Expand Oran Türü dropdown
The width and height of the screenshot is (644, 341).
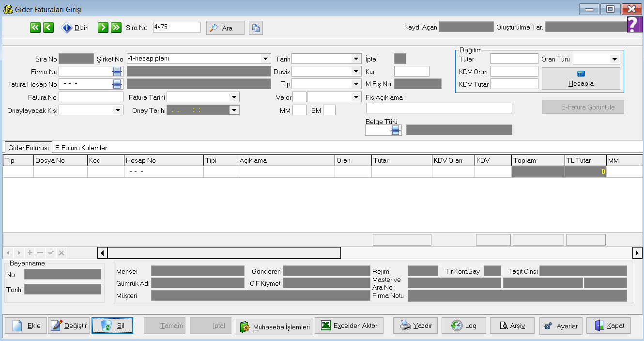click(x=615, y=59)
